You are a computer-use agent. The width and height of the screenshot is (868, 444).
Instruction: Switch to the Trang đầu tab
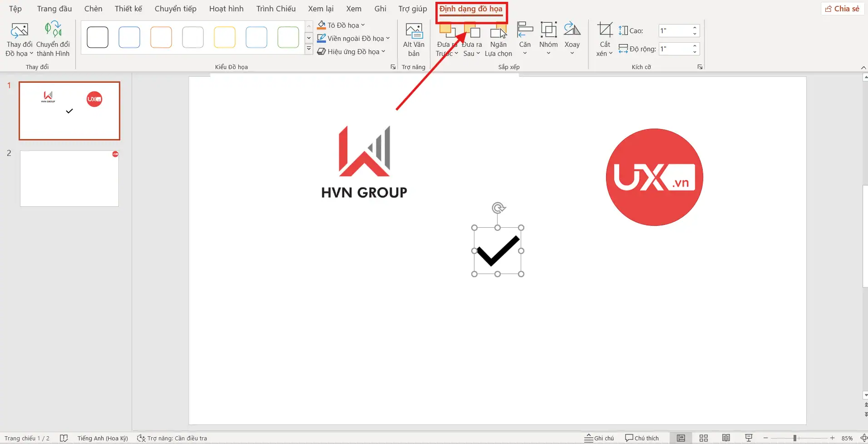54,9
